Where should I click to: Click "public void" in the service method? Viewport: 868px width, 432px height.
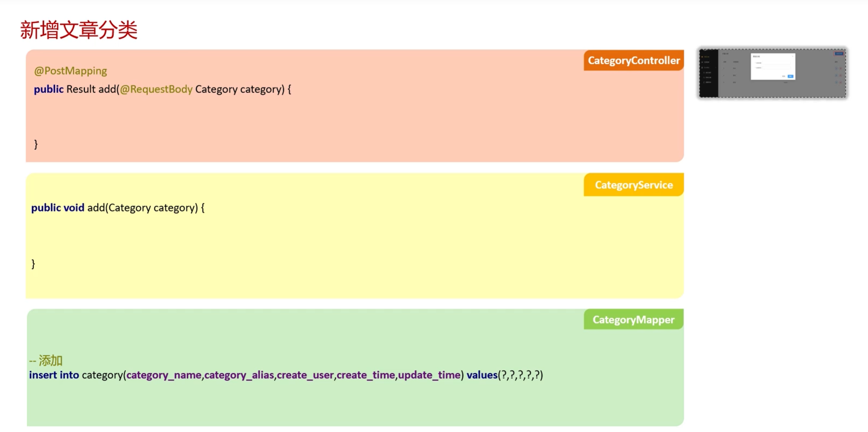[x=58, y=208]
